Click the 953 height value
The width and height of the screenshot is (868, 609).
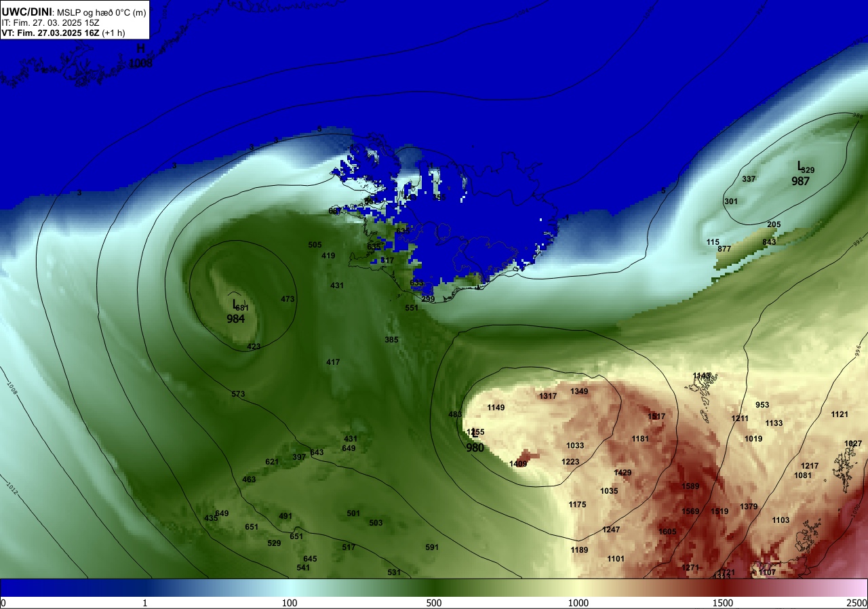tap(762, 405)
